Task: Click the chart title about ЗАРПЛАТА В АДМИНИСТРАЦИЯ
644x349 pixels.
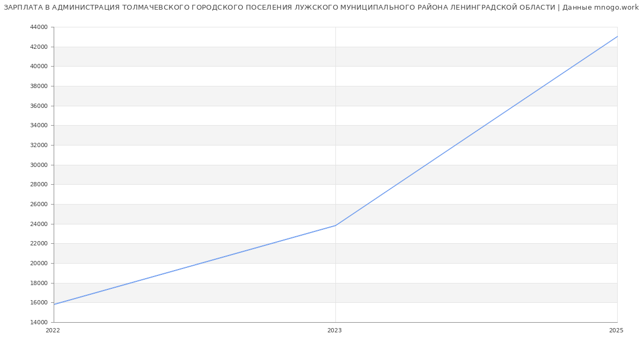Action: [x=321, y=8]
